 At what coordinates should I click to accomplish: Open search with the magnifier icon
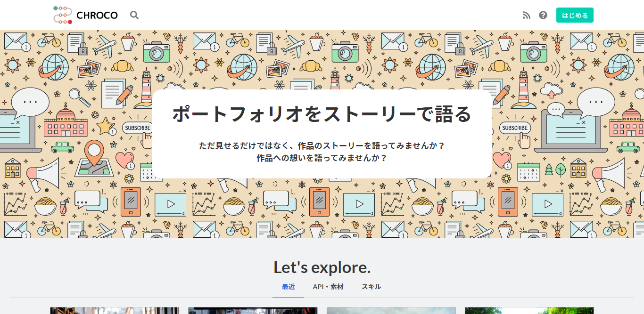tap(134, 15)
